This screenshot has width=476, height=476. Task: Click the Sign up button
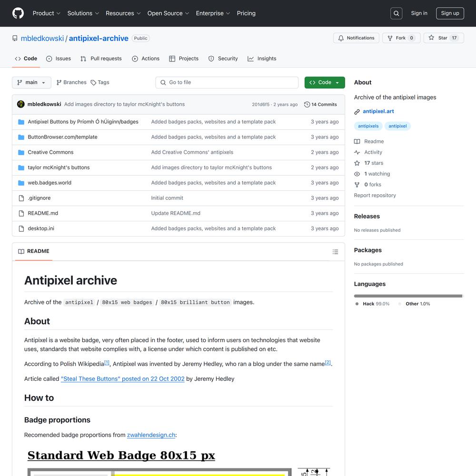click(450, 13)
